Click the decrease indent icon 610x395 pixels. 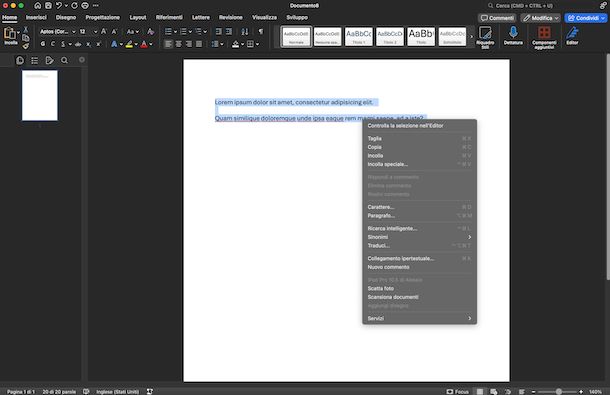[x=219, y=32]
